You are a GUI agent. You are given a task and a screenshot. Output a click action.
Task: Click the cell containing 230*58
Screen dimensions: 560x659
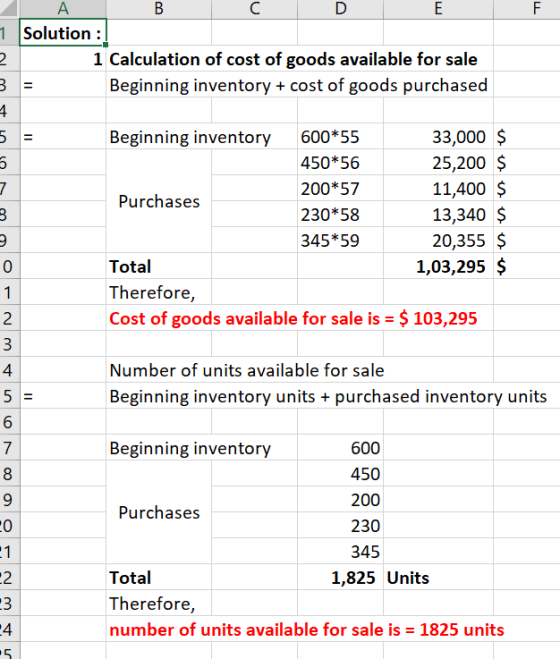point(341,215)
